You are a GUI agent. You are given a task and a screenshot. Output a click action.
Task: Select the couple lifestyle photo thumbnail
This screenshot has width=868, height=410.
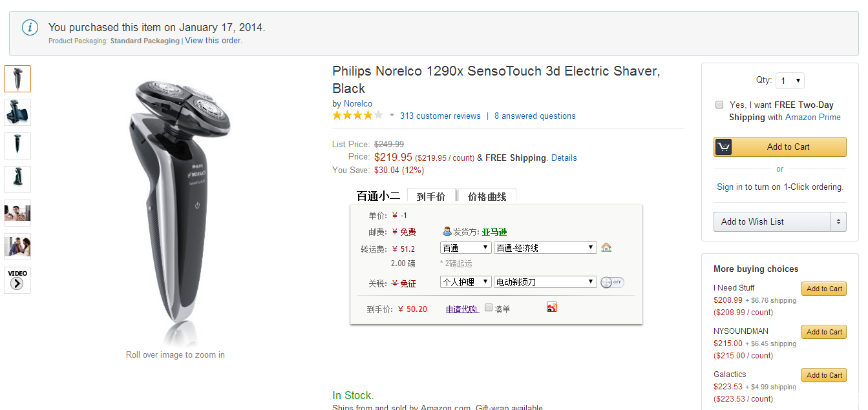tap(17, 247)
